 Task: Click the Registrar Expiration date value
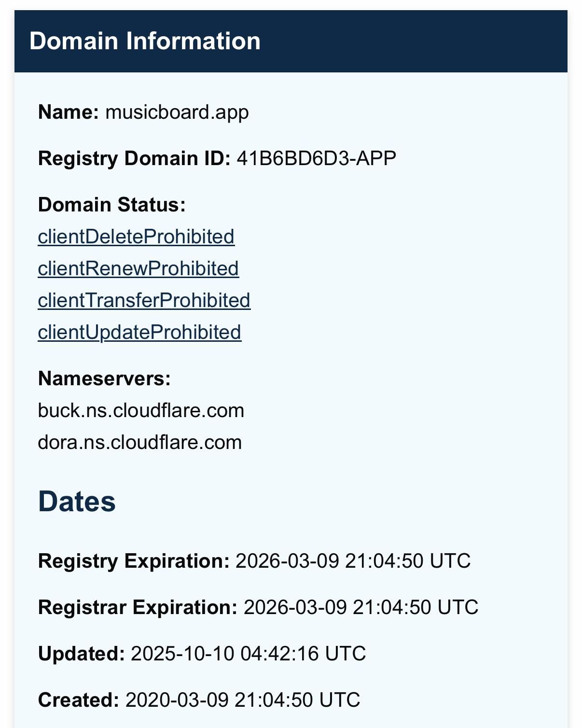(x=361, y=607)
